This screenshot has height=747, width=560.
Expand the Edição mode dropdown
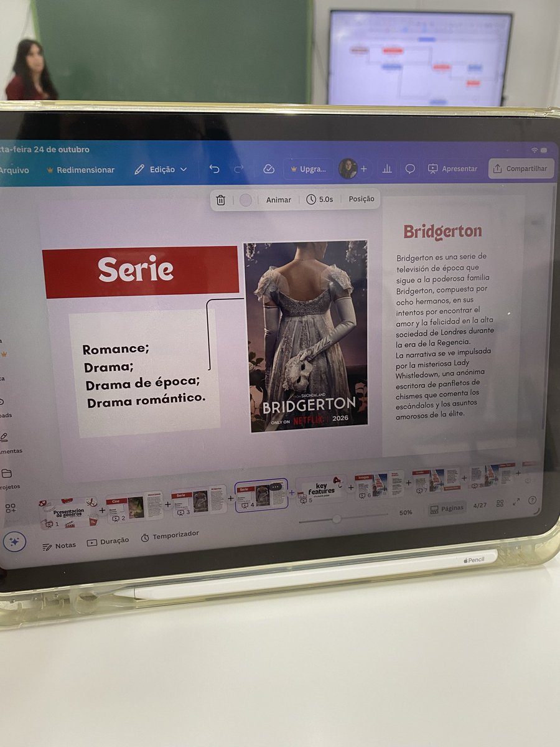(x=161, y=169)
